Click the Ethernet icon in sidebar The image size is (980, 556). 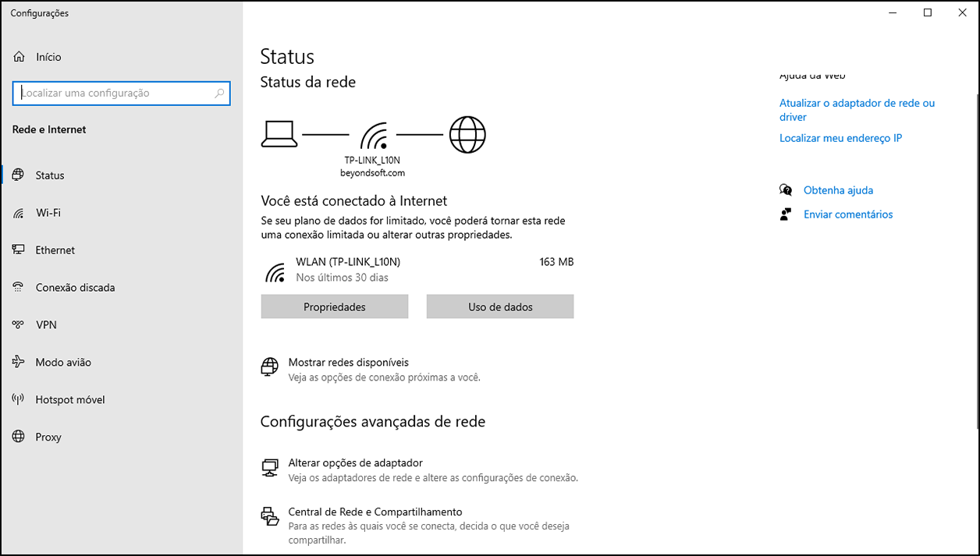pos(19,250)
